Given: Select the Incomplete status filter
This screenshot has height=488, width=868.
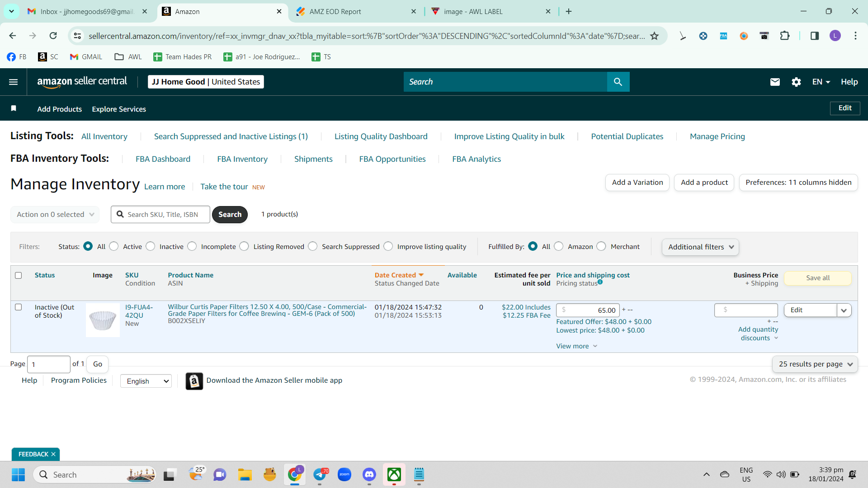Looking at the screenshot, I should (x=192, y=246).
